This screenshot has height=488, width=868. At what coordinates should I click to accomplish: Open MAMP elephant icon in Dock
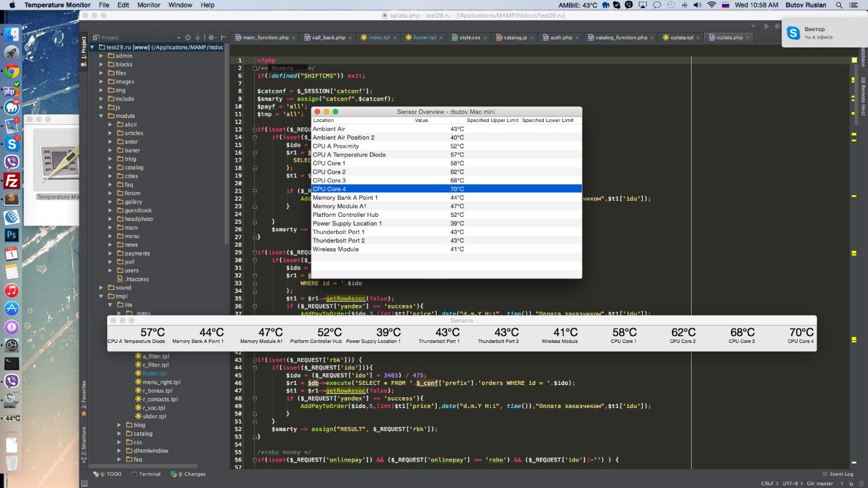pos(12,107)
